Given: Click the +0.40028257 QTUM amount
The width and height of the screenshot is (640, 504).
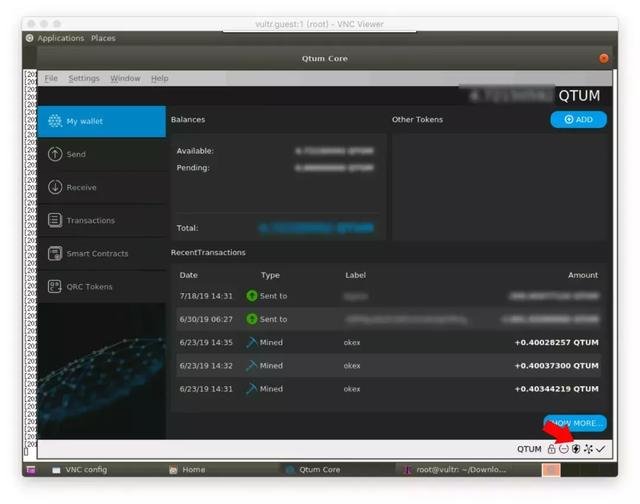Looking at the screenshot, I should 557,342.
